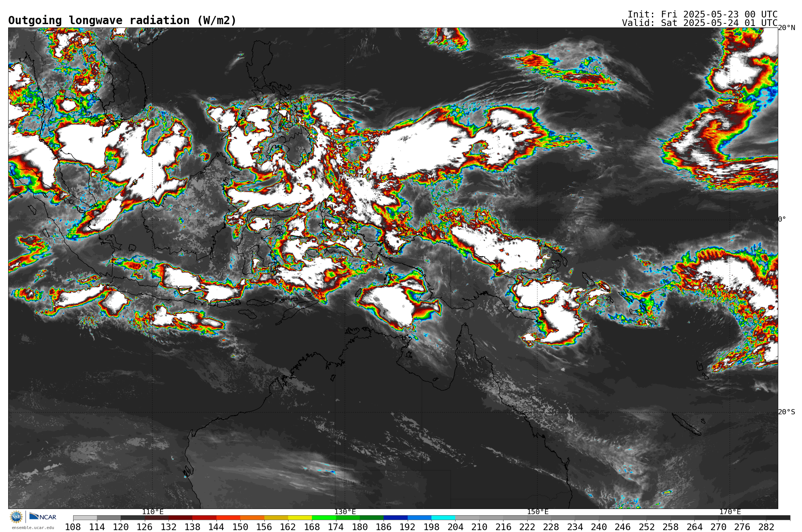Click the 120 colorbar value
The height and width of the screenshot is (532, 802).
click(121, 527)
